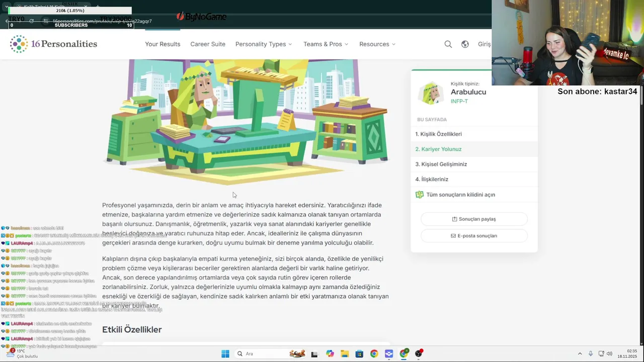The width and height of the screenshot is (644, 362).
Task: Click the Son abone: kastar34 overlay text
Action: (597, 92)
